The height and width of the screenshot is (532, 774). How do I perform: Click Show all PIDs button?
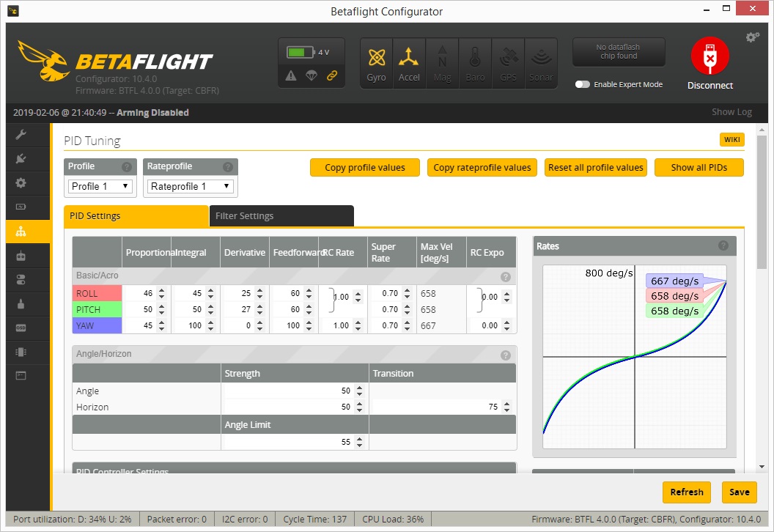click(x=699, y=167)
